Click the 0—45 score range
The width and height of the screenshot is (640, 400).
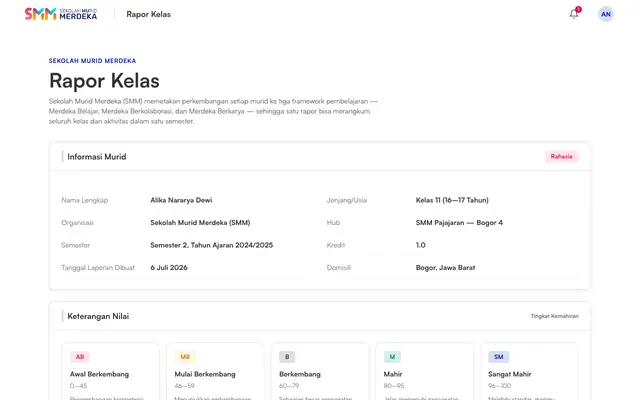pyautogui.click(x=78, y=386)
